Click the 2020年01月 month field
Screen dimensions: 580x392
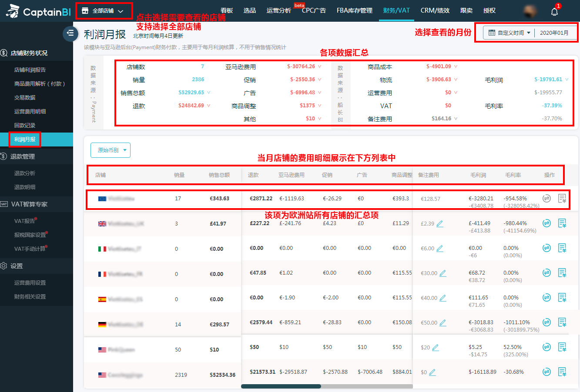tap(554, 33)
